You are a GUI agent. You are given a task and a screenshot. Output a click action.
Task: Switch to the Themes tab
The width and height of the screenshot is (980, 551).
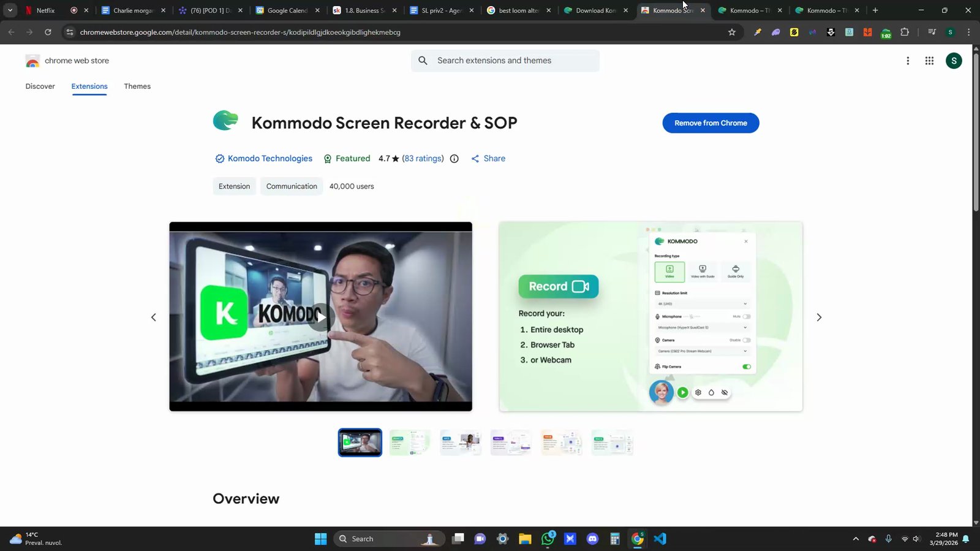pos(137,86)
